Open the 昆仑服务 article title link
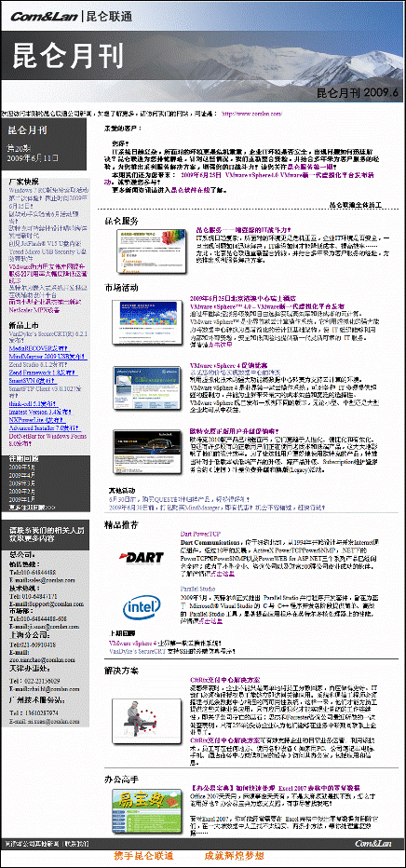 [x=244, y=229]
